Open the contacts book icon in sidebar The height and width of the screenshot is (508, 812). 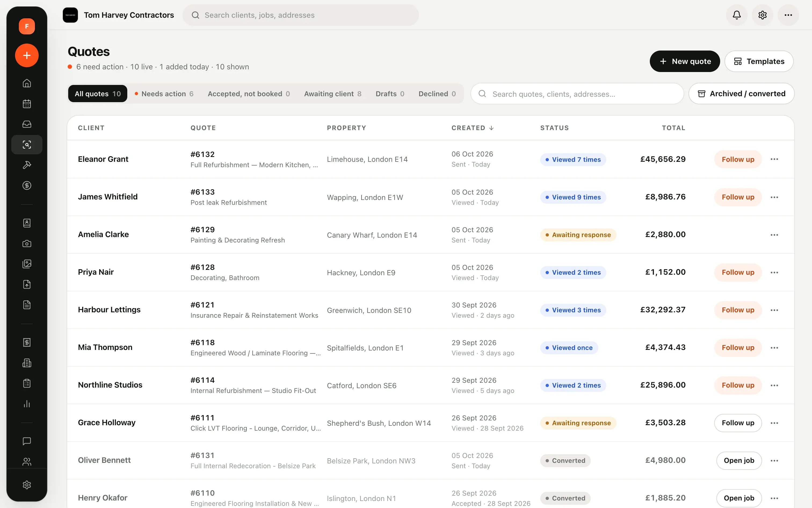click(x=27, y=223)
